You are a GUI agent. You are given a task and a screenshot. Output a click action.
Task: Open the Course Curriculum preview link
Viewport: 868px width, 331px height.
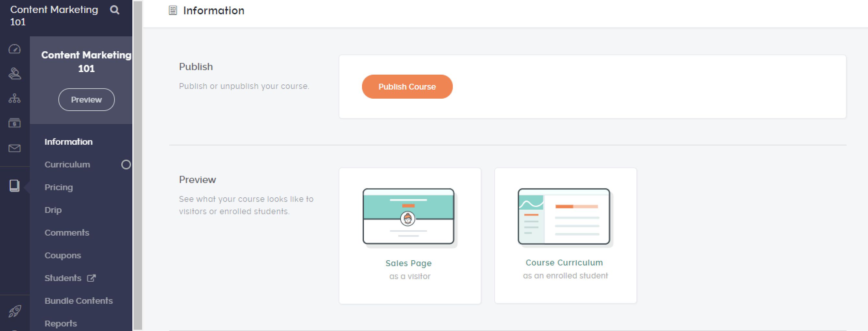click(564, 263)
